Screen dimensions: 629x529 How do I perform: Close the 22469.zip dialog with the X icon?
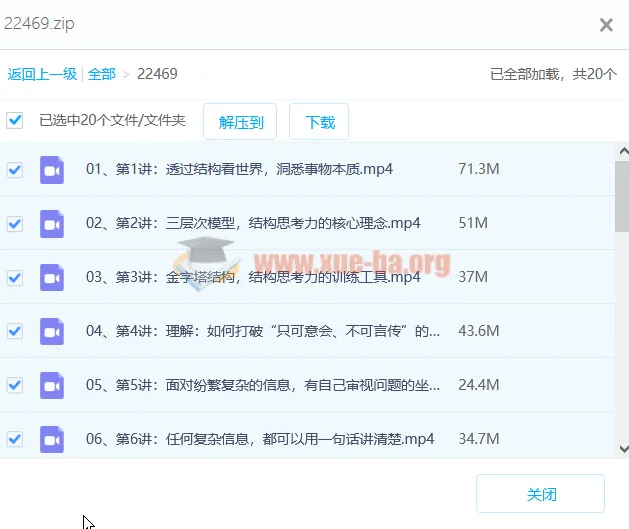point(606,25)
